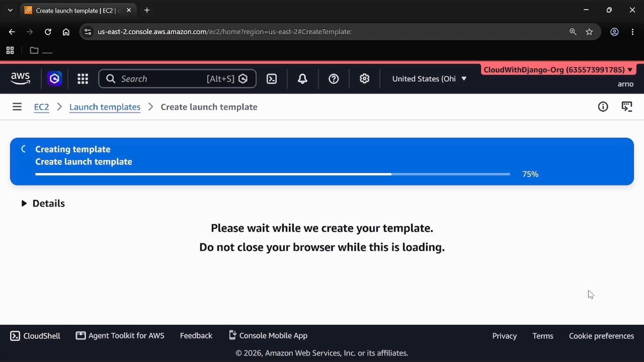
Task: Click the browser address bar URL
Action: 225,32
